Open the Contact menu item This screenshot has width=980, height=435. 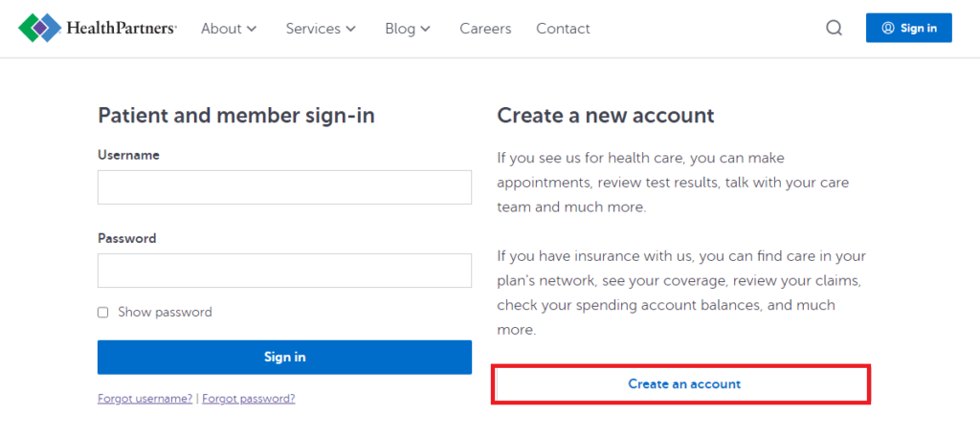coord(563,29)
